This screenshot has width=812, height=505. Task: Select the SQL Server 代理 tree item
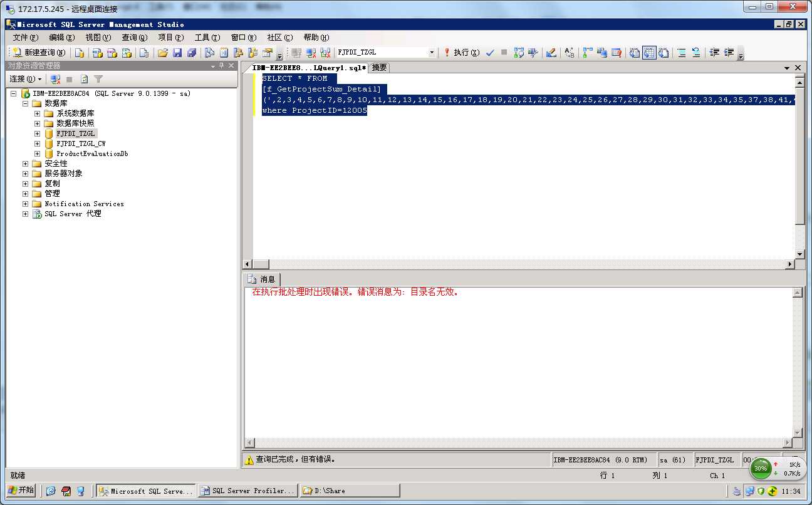[73, 214]
